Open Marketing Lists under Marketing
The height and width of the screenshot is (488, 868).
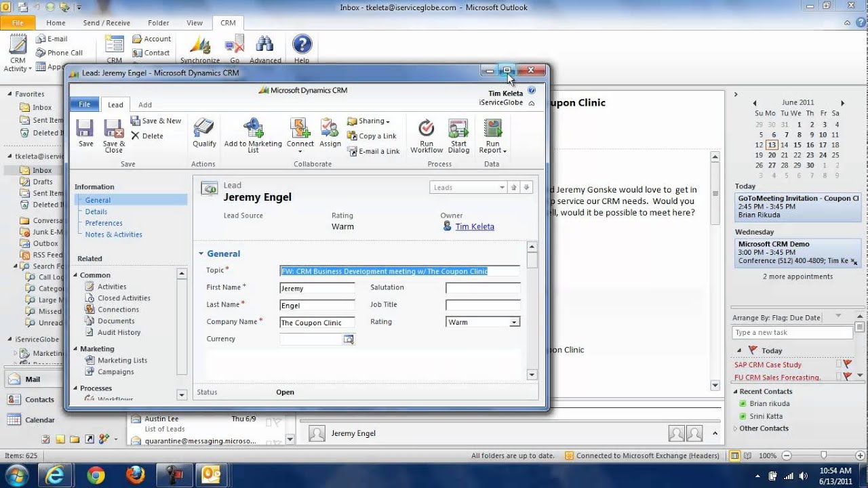pyautogui.click(x=122, y=361)
